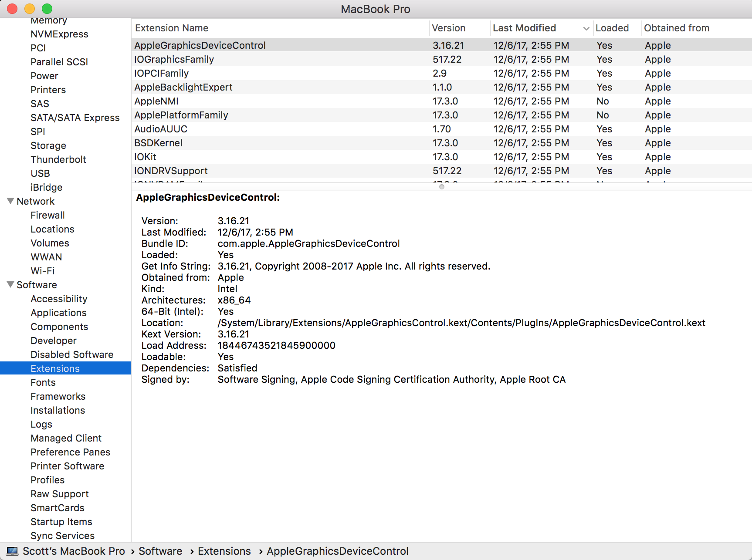752x560 pixels.
Task: Click Extensions in the path bar
Action: [224, 551]
